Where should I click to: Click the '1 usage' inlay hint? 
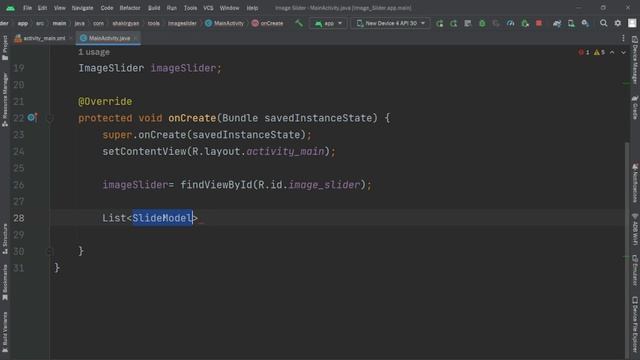coord(94,52)
